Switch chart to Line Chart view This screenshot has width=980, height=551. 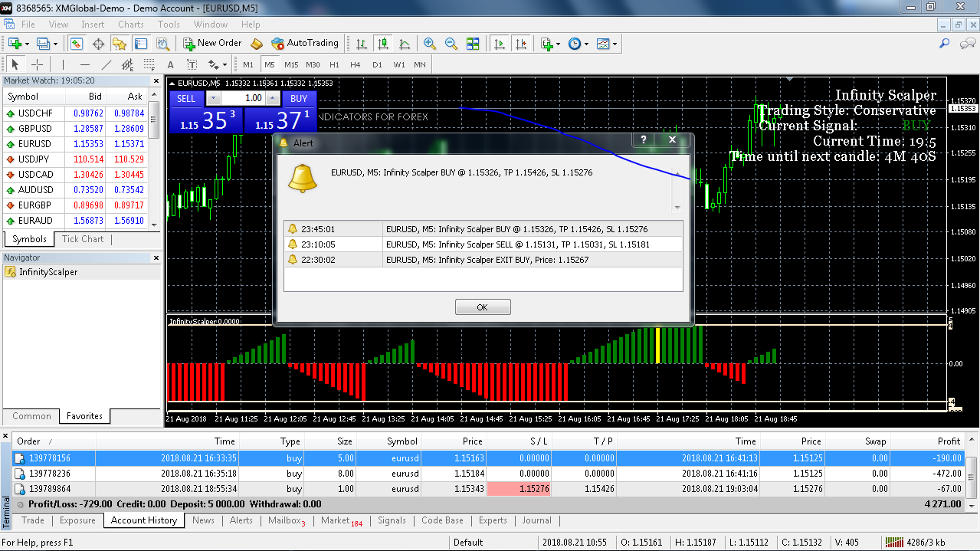405,44
